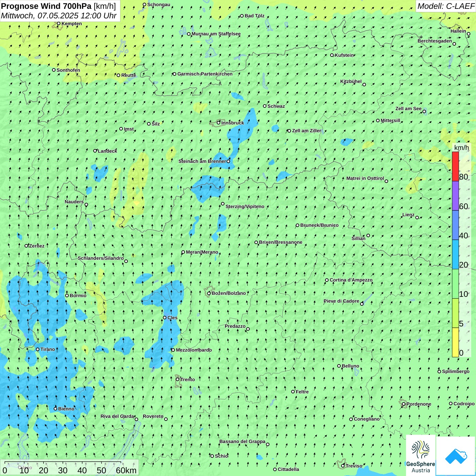Screen dimensions: 476x476
Task: Click the 'Berchtesgaden' label
Action: pos(435,41)
